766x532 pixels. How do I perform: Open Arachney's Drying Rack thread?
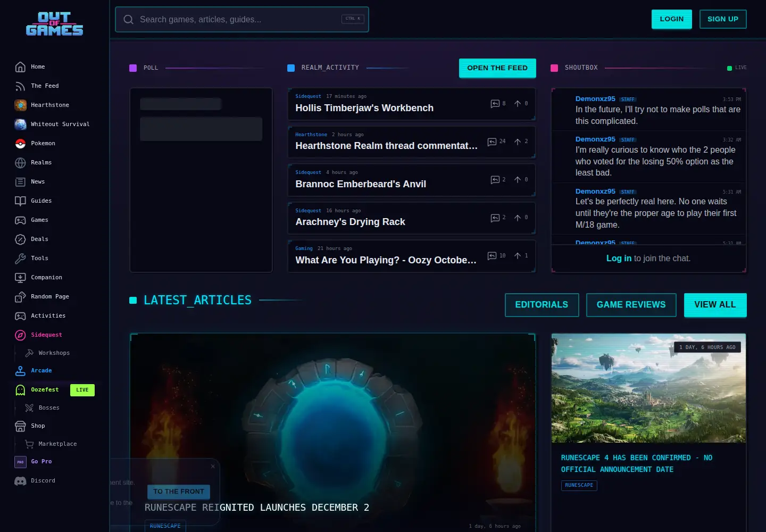click(350, 222)
